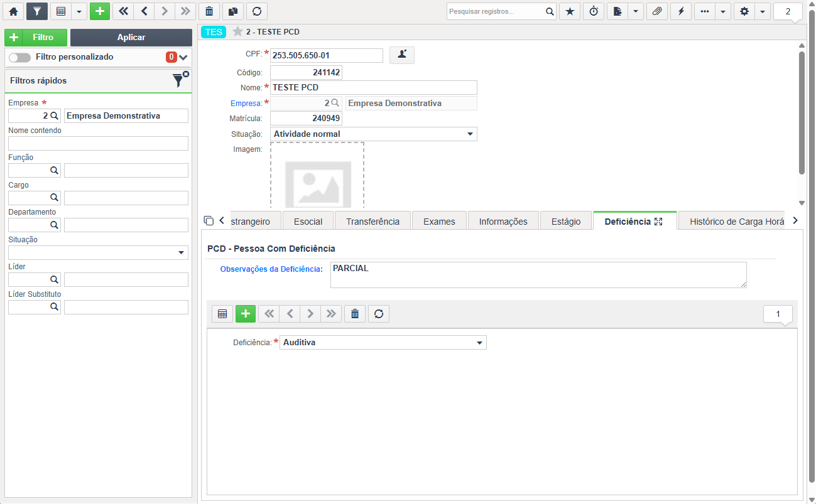The image size is (816, 504).
Task: Click the export document icon
Action: [617, 11]
